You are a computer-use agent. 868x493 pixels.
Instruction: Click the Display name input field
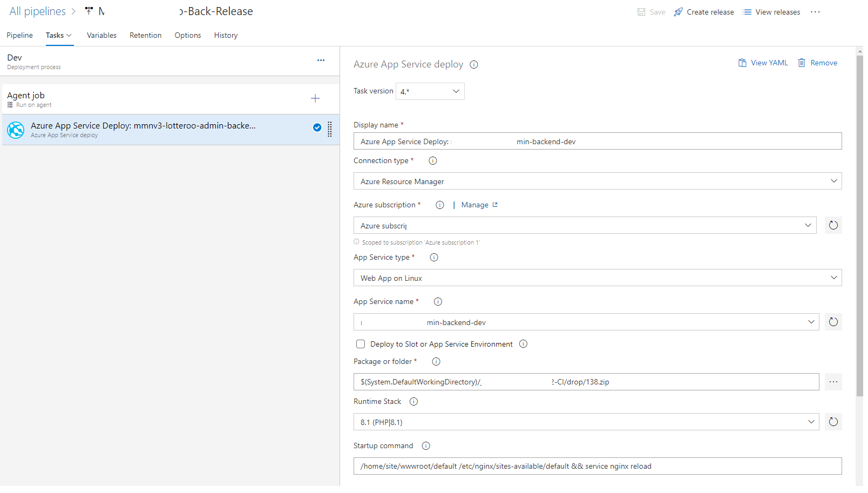pos(598,141)
